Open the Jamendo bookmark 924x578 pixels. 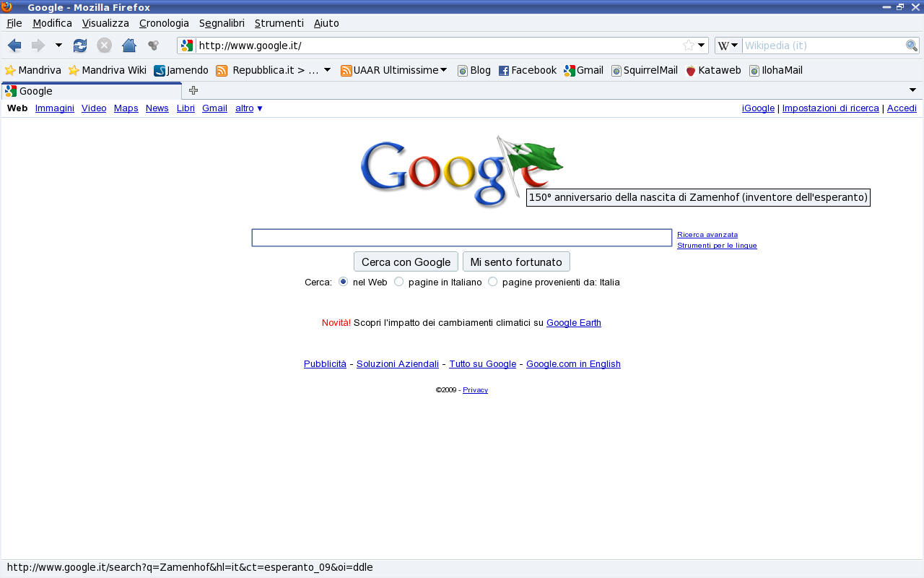pos(181,70)
